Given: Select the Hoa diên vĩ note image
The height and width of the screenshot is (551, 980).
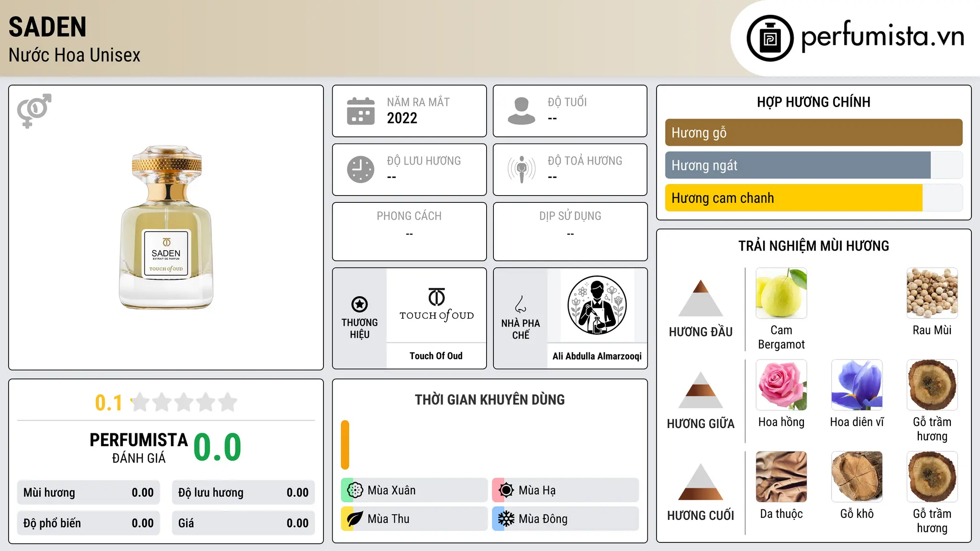Looking at the screenshot, I should tap(857, 385).
